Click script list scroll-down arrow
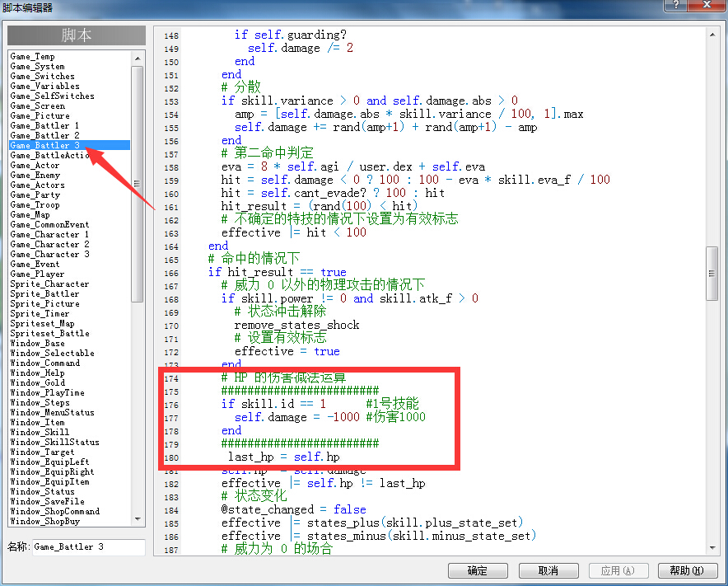728x586 pixels. [138, 519]
